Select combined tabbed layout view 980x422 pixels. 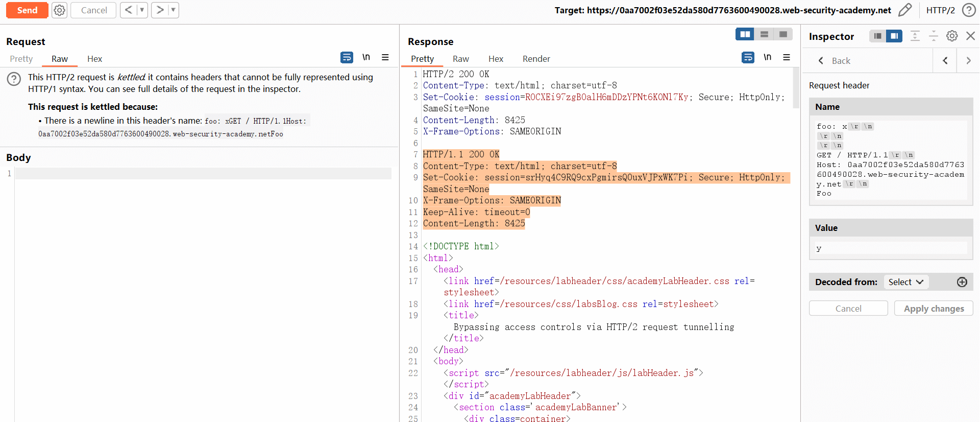pyautogui.click(x=783, y=34)
